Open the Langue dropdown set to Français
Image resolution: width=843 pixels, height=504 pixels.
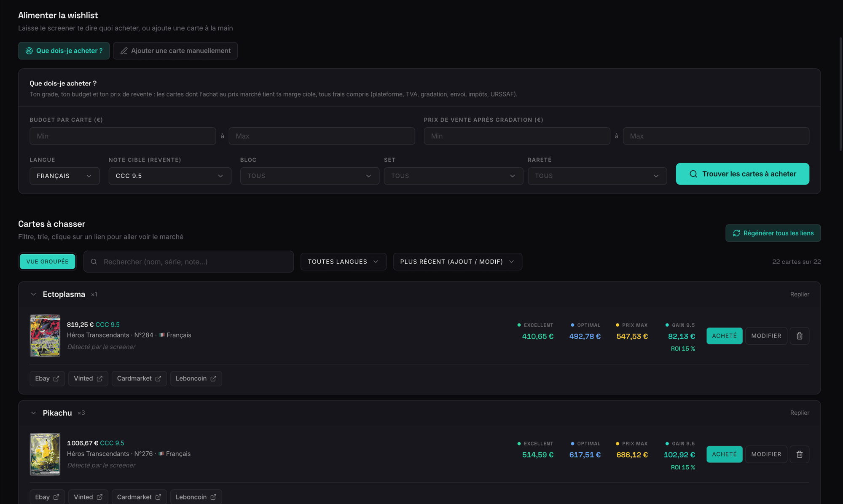64,176
